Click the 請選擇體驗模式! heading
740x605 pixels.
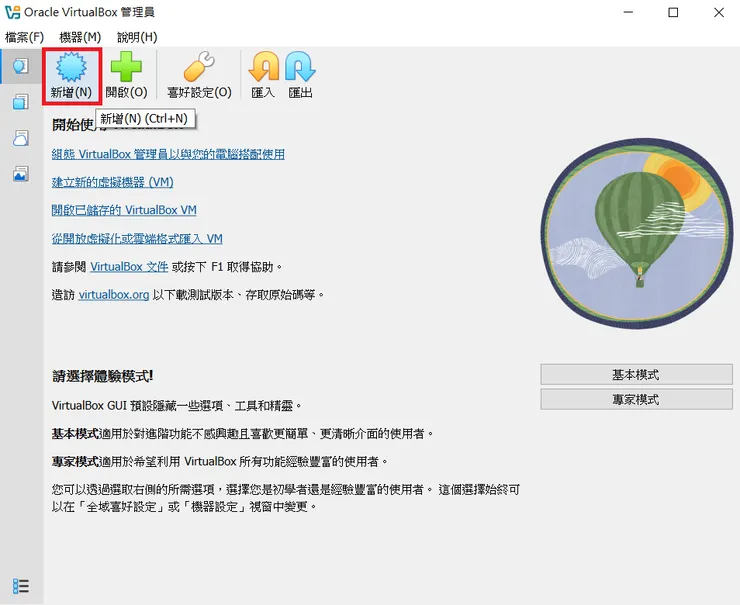point(102,377)
